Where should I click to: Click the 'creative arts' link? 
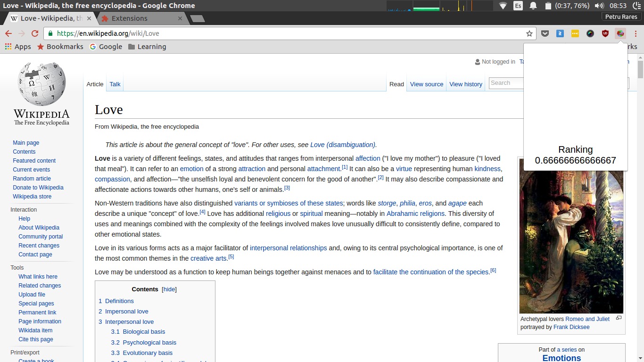tap(208, 258)
